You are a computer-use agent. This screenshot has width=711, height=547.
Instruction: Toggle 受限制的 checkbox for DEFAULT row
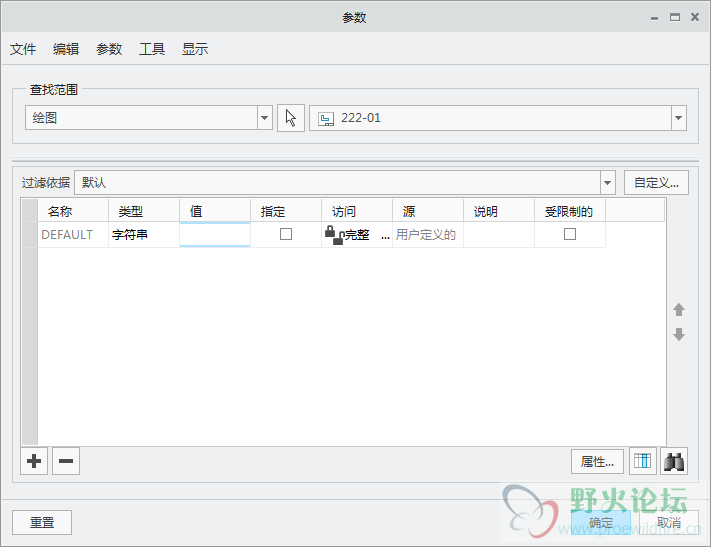click(570, 234)
